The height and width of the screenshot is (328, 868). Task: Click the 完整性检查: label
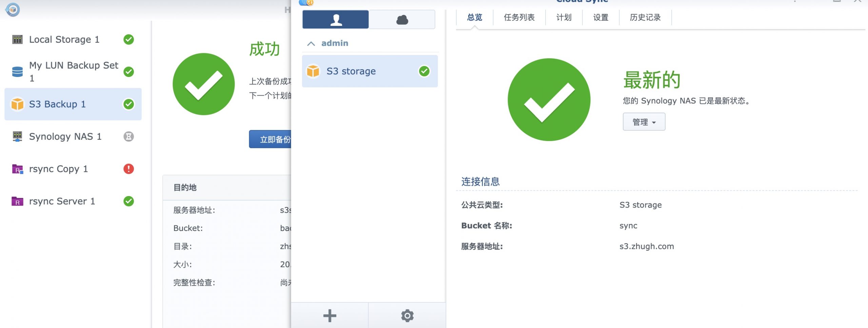click(x=194, y=283)
